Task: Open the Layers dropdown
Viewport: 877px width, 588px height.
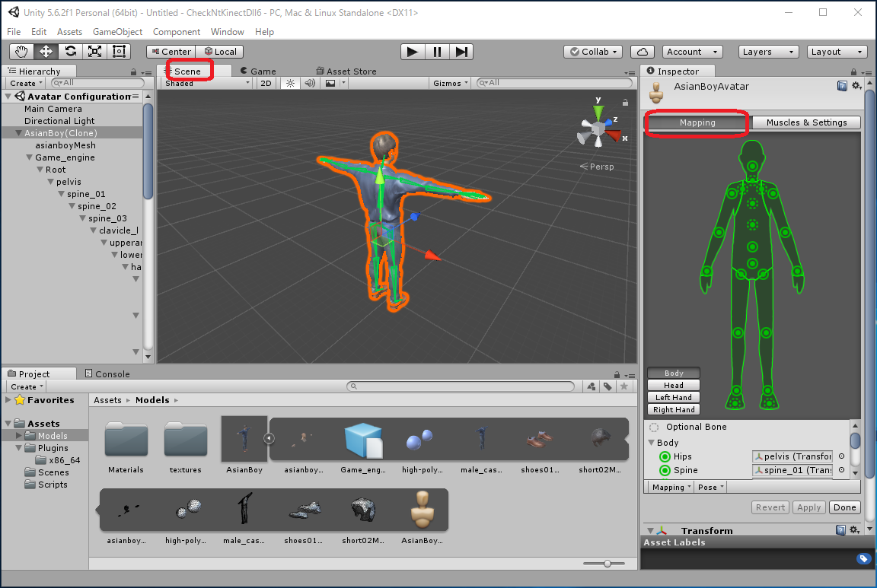Action: click(768, 52)
